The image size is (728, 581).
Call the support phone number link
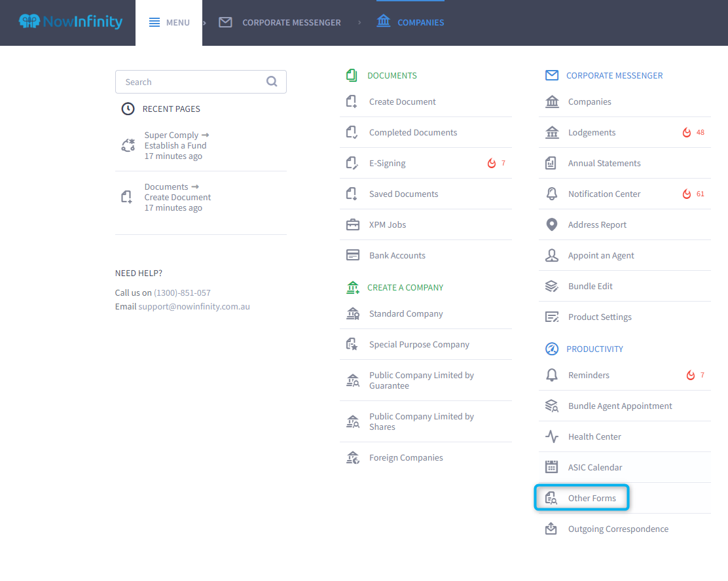click(182, 293)
